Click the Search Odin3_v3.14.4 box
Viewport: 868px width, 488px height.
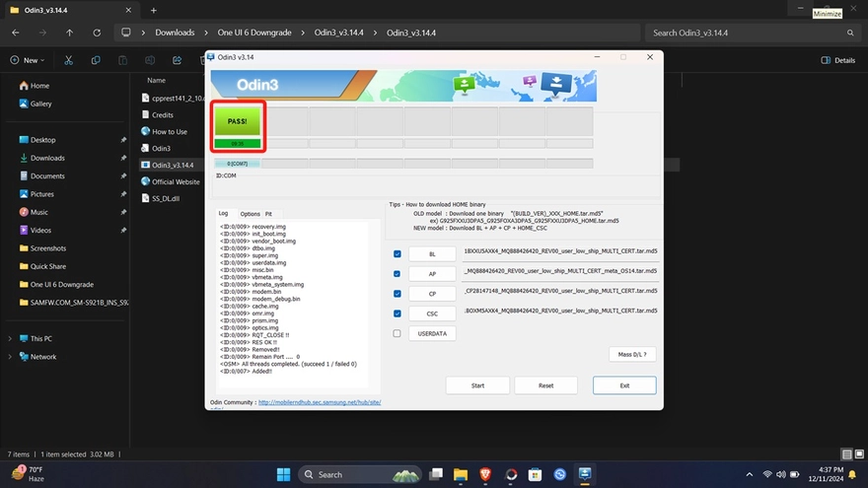[753, 33]
